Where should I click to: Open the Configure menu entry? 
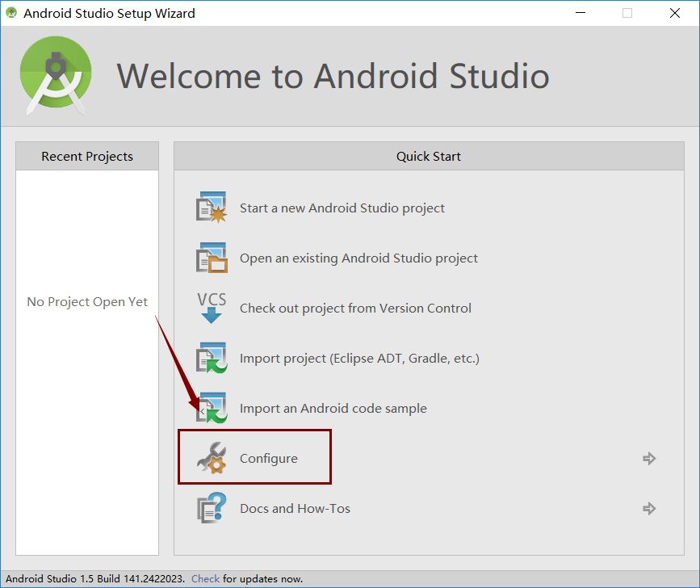coord(268,459)
